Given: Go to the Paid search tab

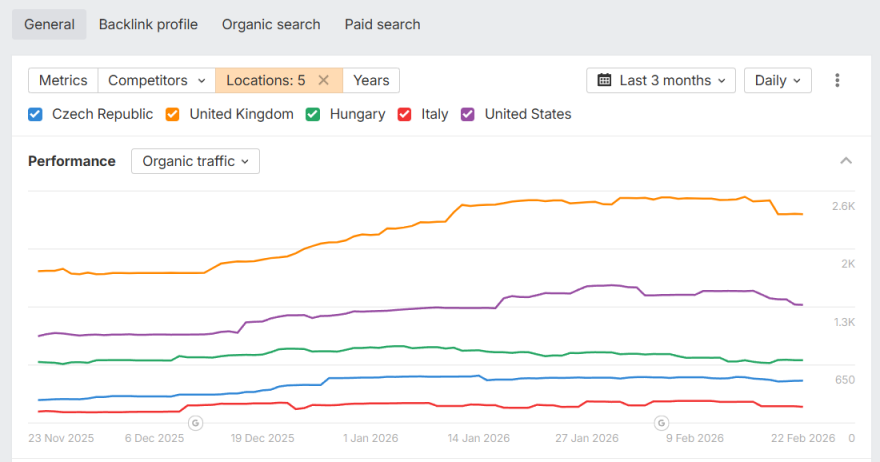Looking at the screenshot, I should [x=382, y=24].
